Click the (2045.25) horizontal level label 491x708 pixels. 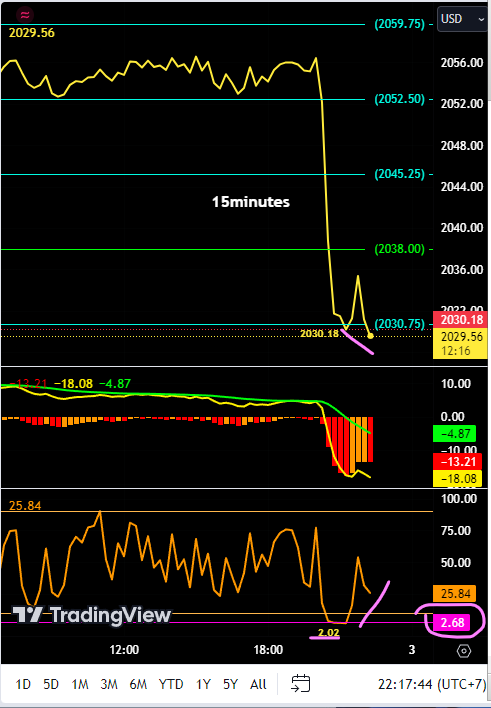[x=399, y=174]
